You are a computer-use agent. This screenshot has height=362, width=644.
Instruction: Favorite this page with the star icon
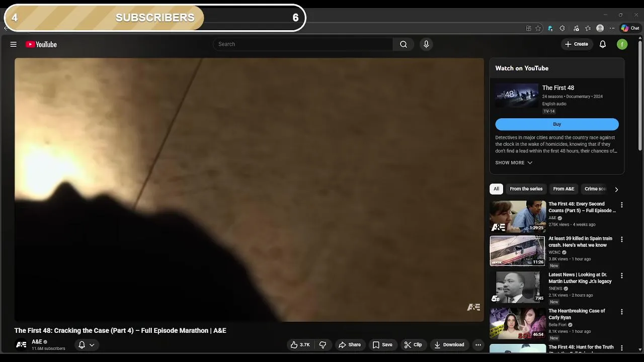pos(538,28)
